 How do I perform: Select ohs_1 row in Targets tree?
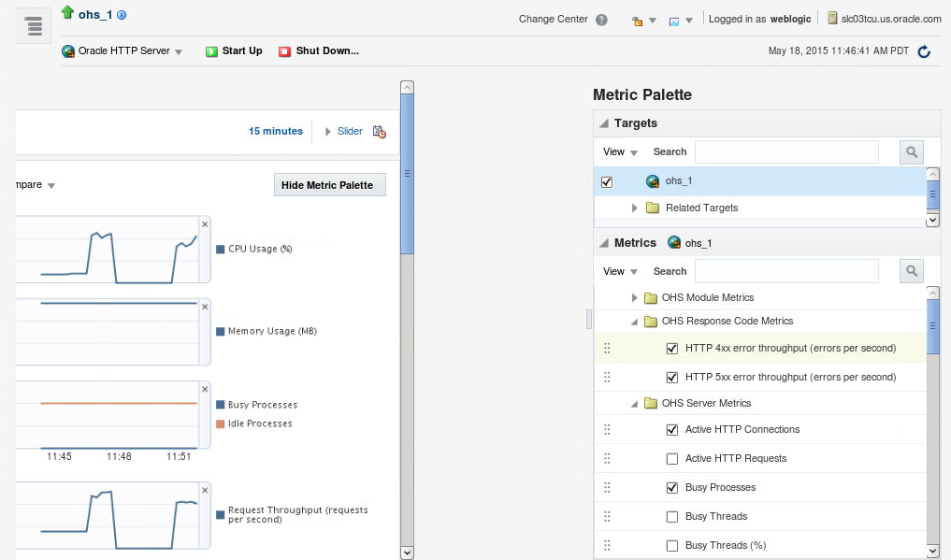click(x=760, y=181)
